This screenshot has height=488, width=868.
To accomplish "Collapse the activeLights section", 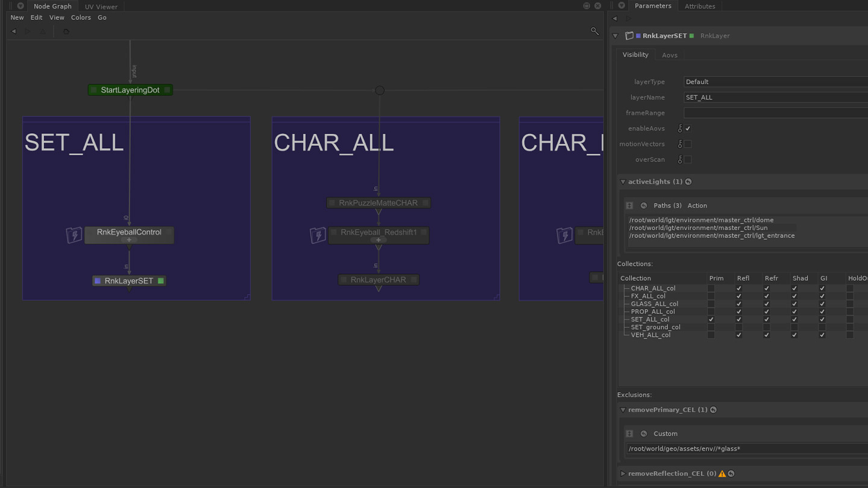I will pyautogui.click(x=623, y=182).
